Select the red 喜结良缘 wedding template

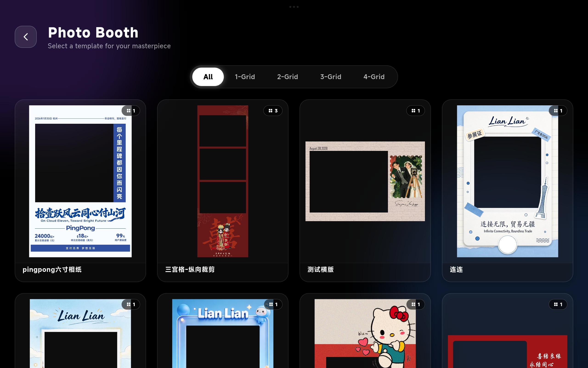click(x=508, y=351)
